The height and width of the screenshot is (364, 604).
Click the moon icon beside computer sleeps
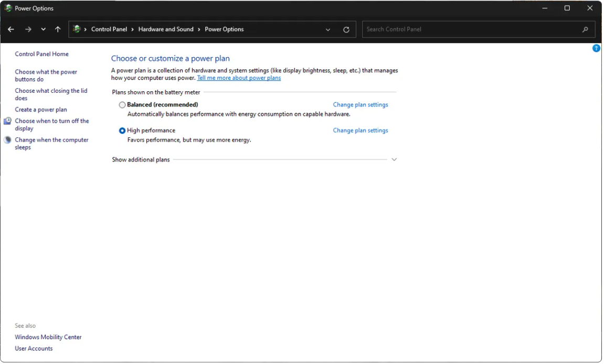pos(7,140)
